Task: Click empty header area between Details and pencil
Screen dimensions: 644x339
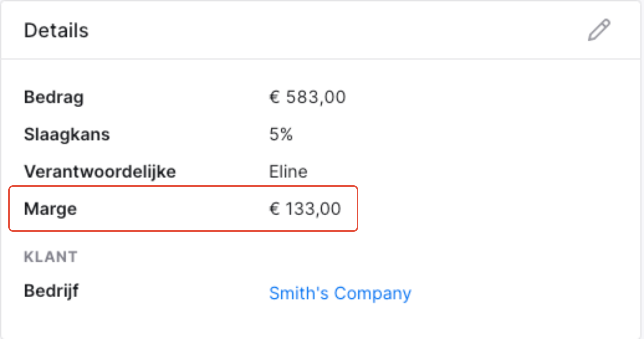Action: [335, 30]
